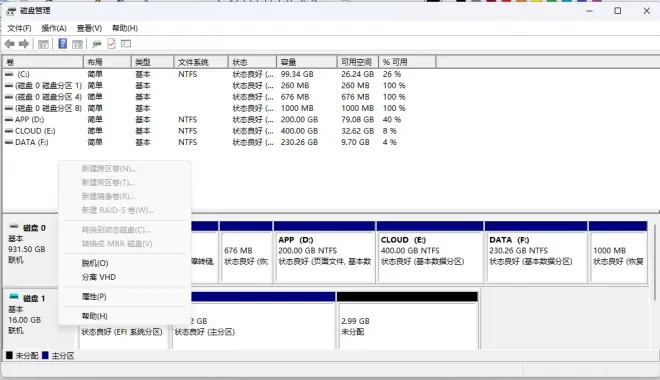
Task: Click the vertical scrollbar of disk view
Action: pyautogui.click(x=655, y=262)
